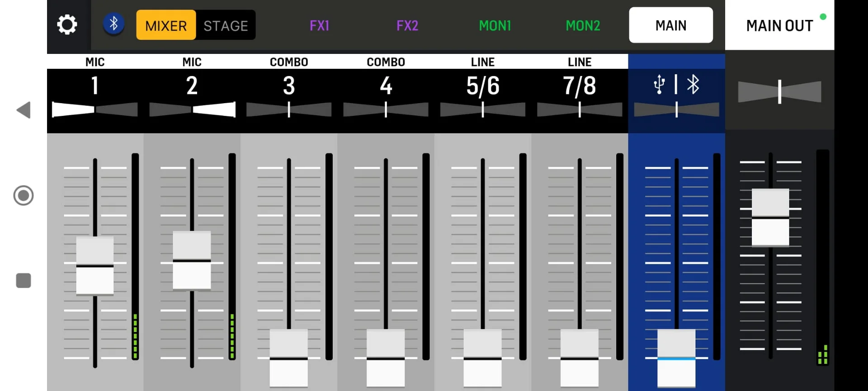868x391 pixels.
Task: Select the MON1 monitor mix
Action: (495, 25)
